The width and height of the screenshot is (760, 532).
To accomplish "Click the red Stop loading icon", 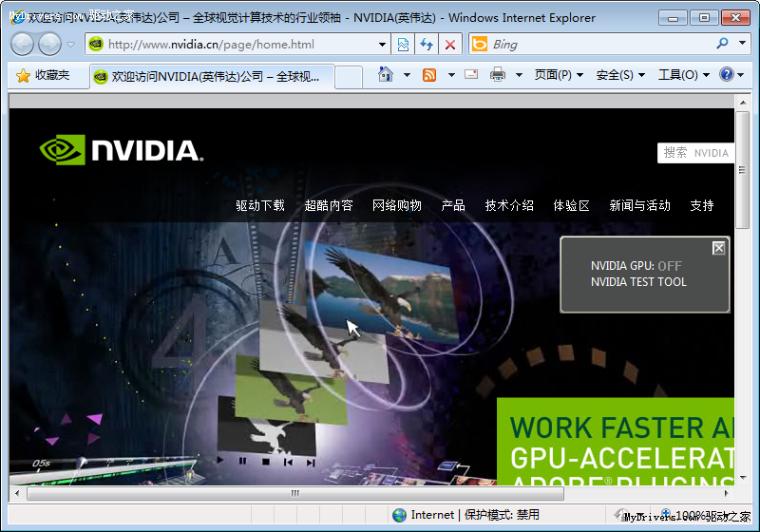I will pyautogui.click(x=450, y=44).
